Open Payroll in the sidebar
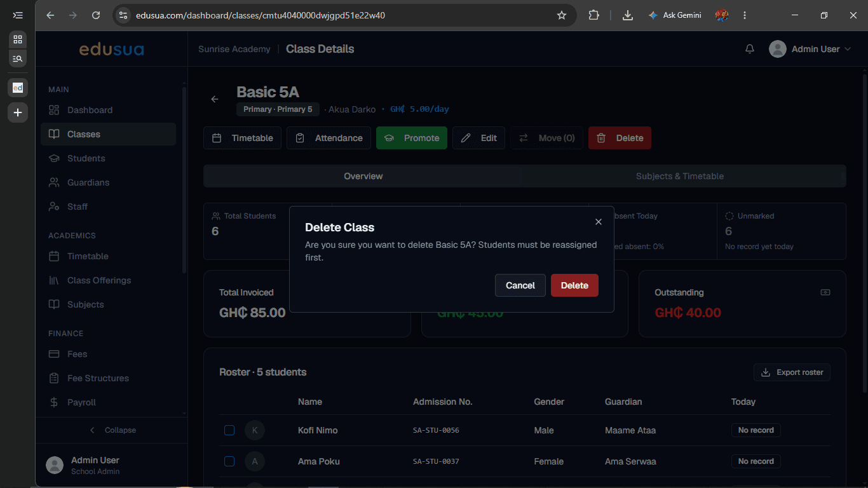 [x=108, y=402]
